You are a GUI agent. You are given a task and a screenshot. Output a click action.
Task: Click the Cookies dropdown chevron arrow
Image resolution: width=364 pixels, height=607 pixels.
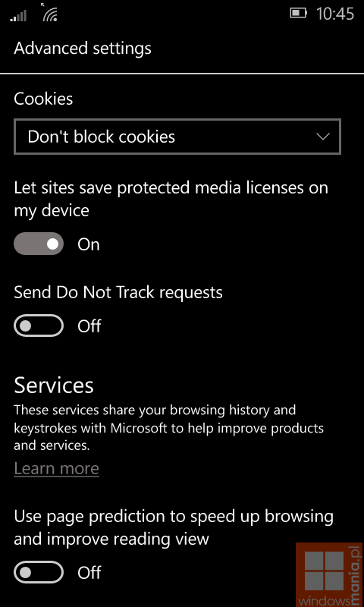tap(322, 137)
